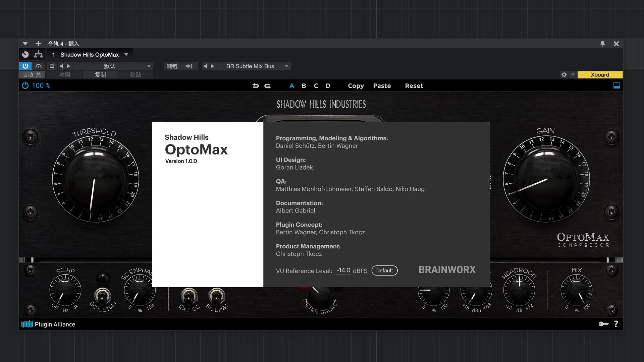Screen dimensions: 644x362
Task: Click the VU Reference Level value field
Action: click(x=343, y=270)
